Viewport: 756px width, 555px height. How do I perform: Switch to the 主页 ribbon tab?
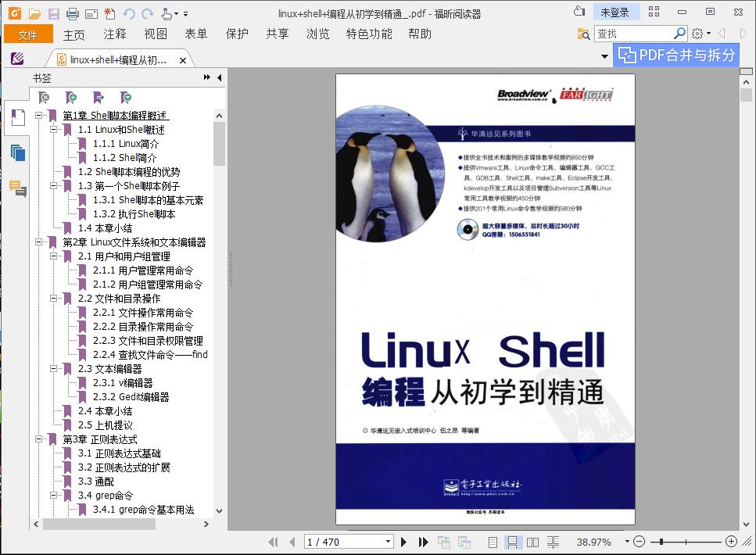point(73,34)
